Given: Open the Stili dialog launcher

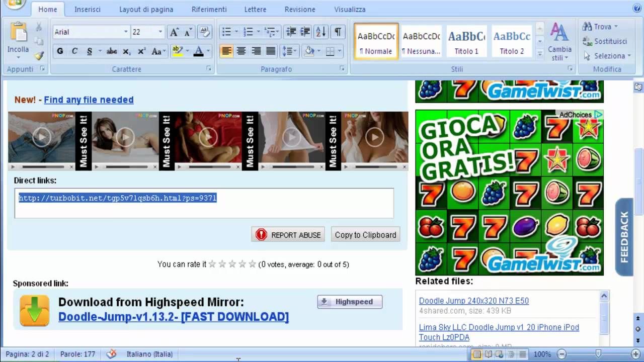Looking at the screenshot, I should click(570, 69).
